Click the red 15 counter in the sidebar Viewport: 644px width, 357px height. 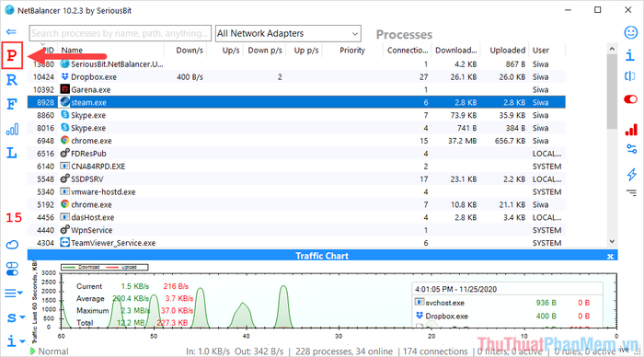[x=14, y=217]
